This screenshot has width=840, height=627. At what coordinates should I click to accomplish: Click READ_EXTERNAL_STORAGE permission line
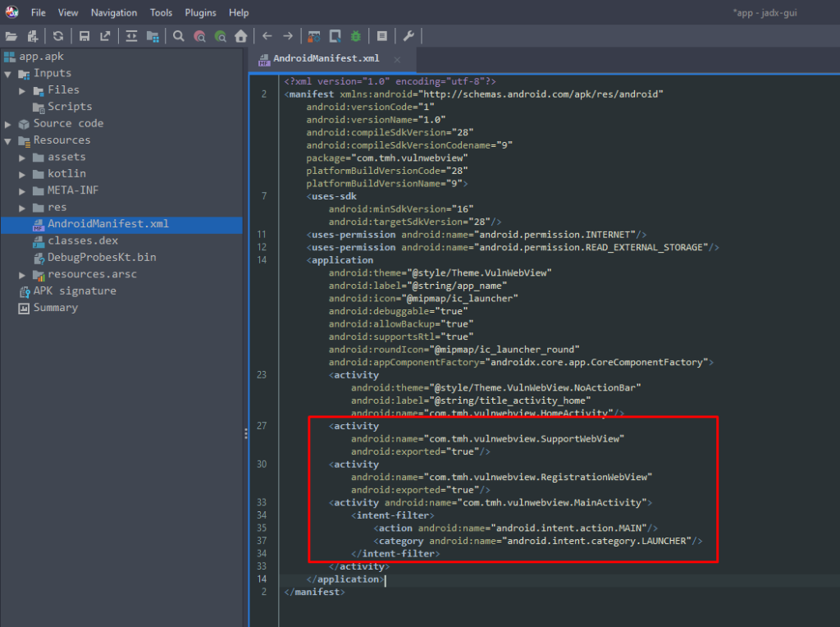513,248
